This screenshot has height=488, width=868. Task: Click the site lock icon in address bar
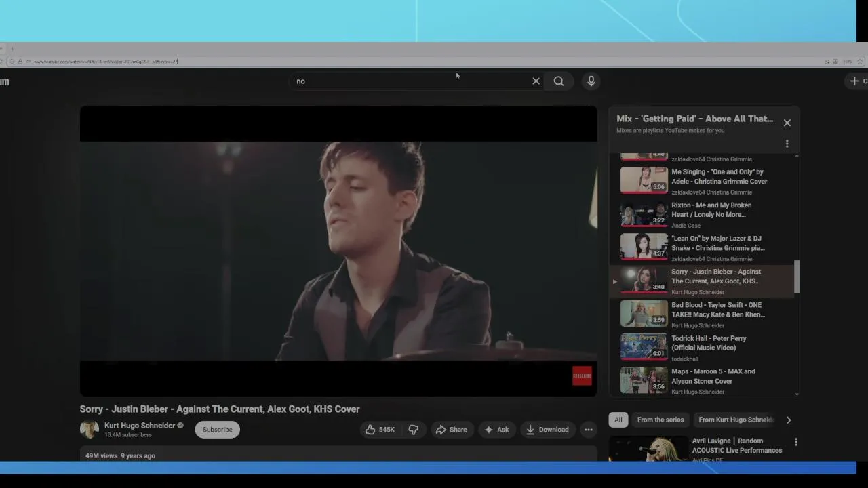tap(20, 62)
